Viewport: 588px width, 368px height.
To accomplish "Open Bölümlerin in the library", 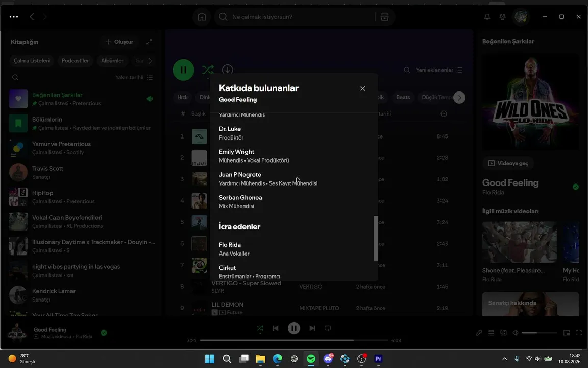I will coord(82,124).
